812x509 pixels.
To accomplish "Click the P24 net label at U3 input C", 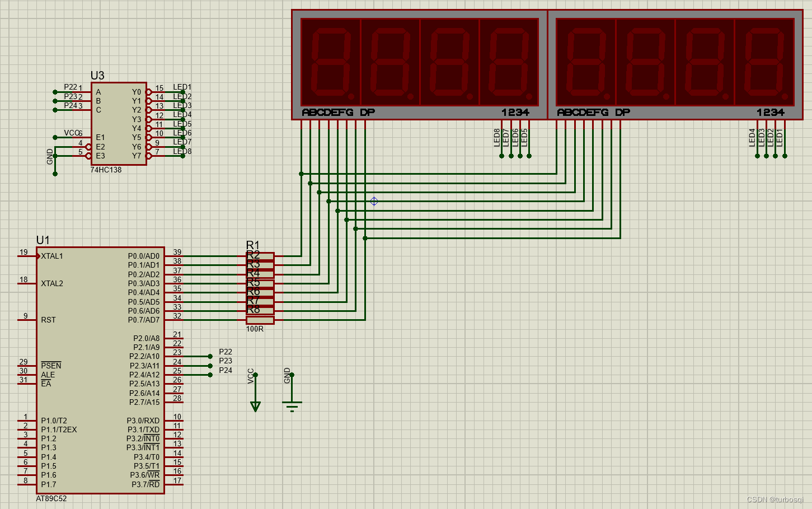I will click(71, 105).
